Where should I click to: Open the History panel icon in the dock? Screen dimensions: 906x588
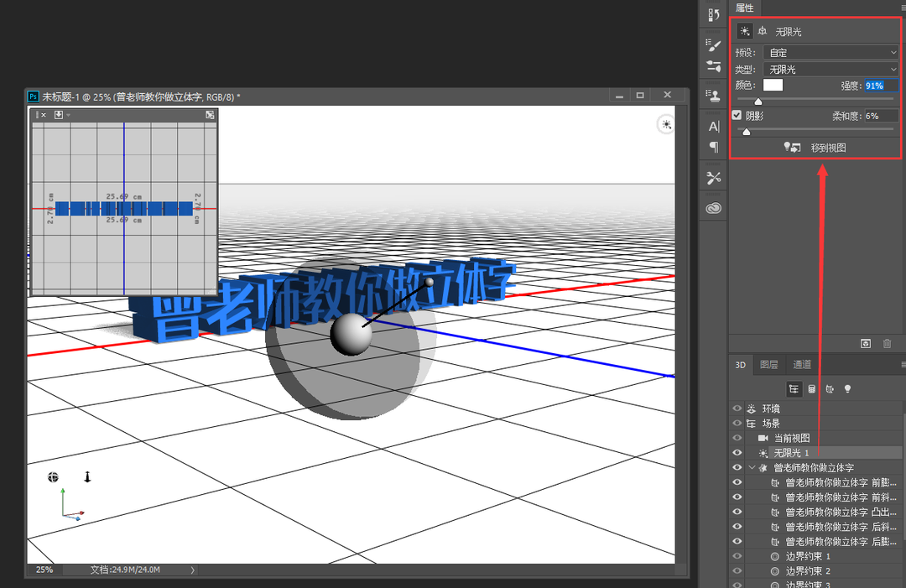714,16
